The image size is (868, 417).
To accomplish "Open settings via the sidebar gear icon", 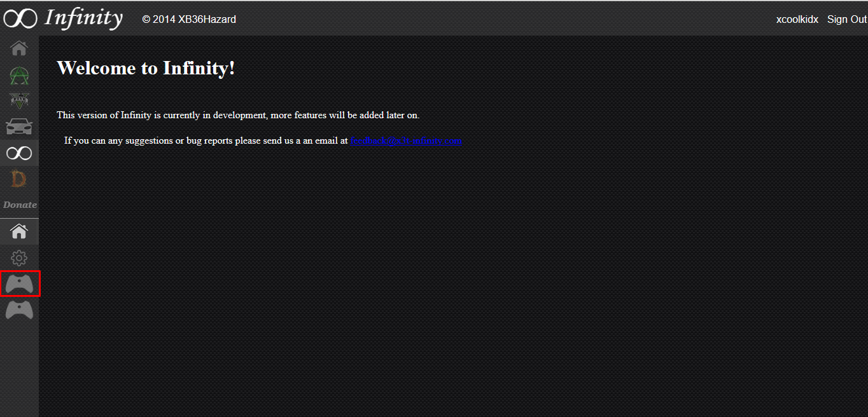I will click(19, 258).
